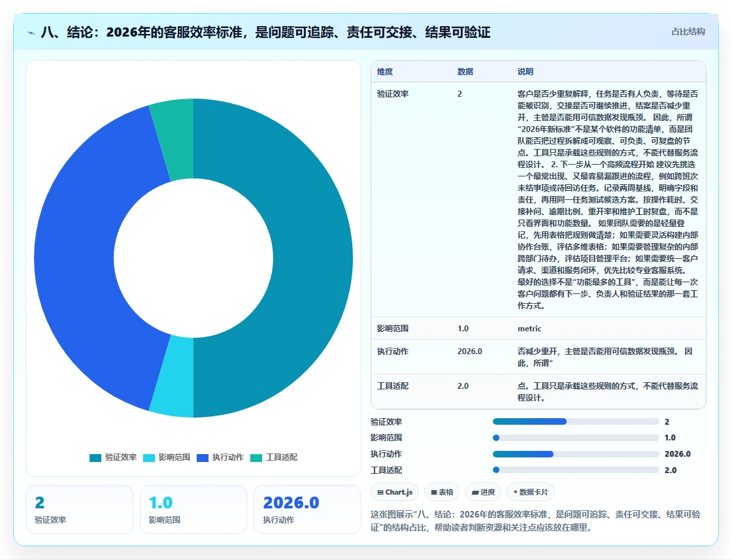Open the 影响范围 stat card showing 1.0
The width and height of the screenshot is (732, 560).
pyautogui.click(x=193, y=509)
